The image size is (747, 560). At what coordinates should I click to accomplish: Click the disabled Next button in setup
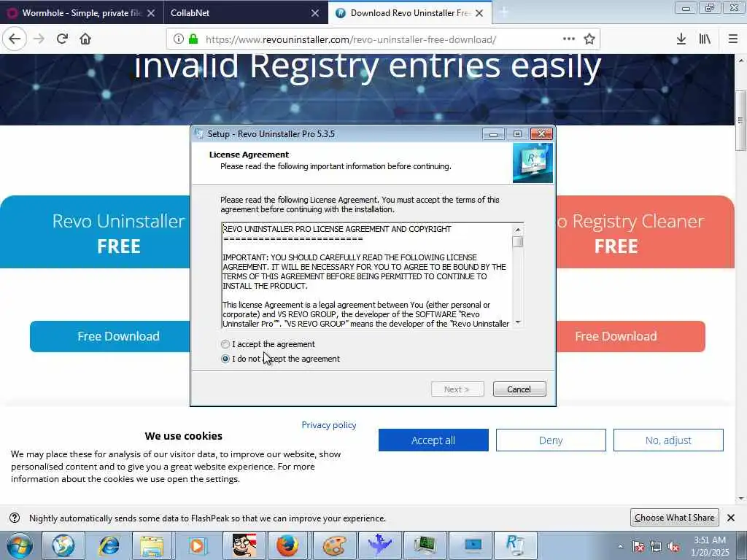point(457,389)
